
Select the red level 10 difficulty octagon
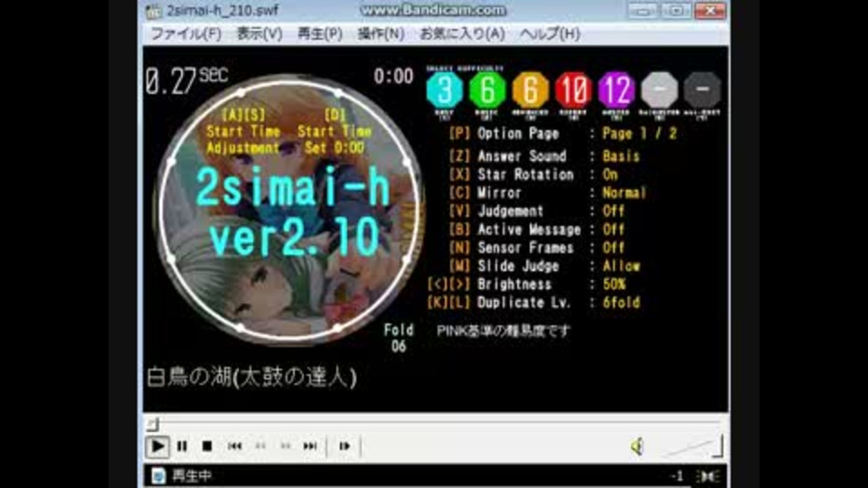(x=573, y=89)
